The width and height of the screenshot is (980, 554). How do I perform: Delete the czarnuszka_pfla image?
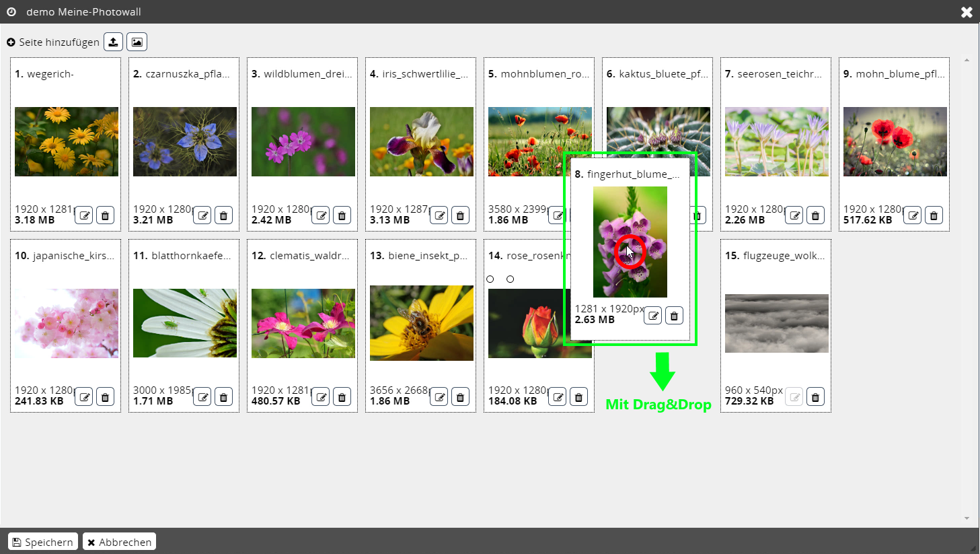[x=223, y=215]
